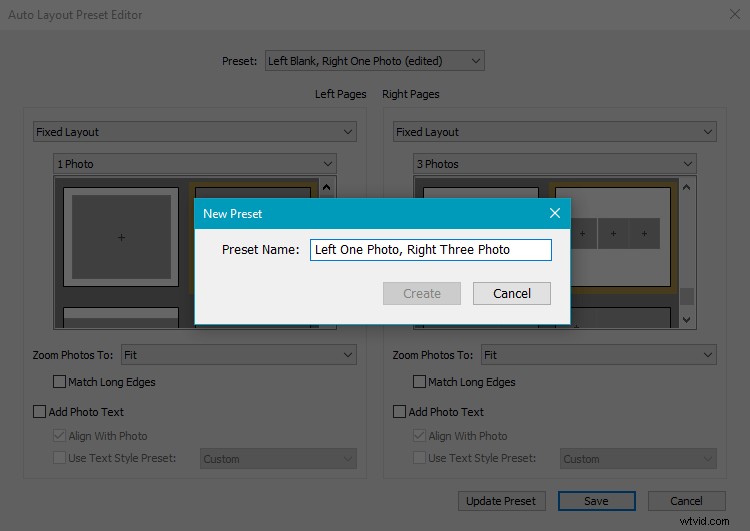Toggle Right Pages Match Long Edges checkbox
The height and width of the screenshot is (531, 750).
[x=419, y=382]
